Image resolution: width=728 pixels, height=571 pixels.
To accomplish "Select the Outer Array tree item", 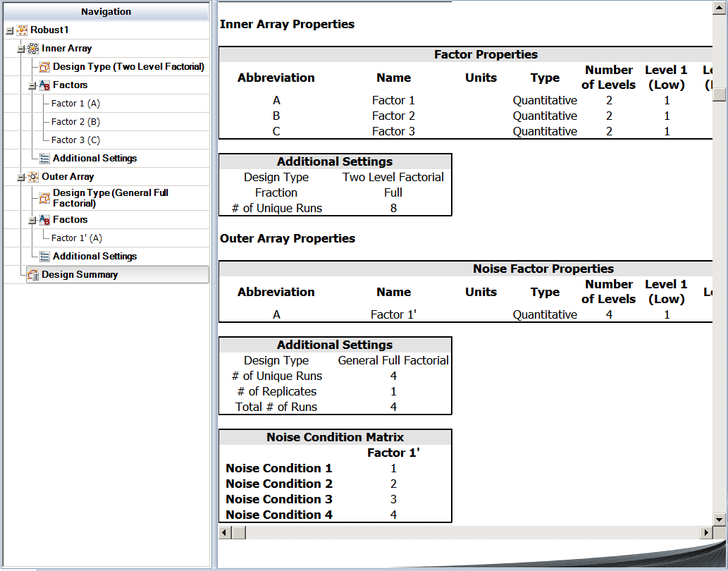I will tap(68, 177).
